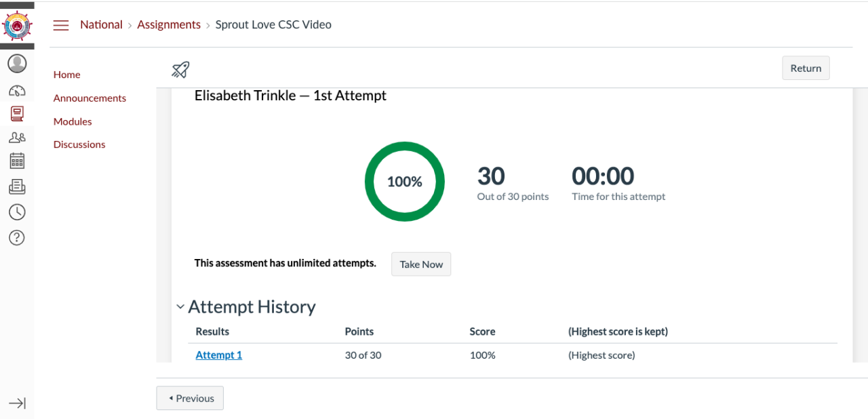Go to the Dashboard speedometer icon
This screenshot has width=868, height=419.
pyautogui.click(x=17, y=90)
